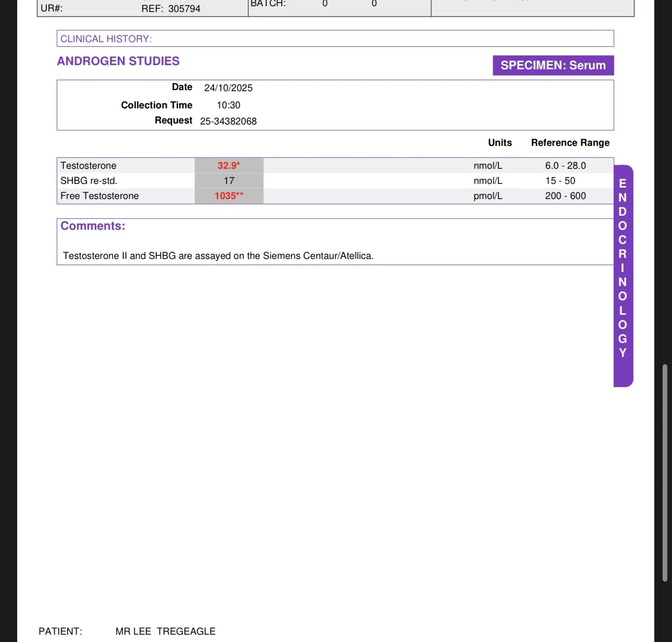672x642 pixels.
Task: Click the CLINICAL HISTORY field
Action: click(x=335, y=39)
